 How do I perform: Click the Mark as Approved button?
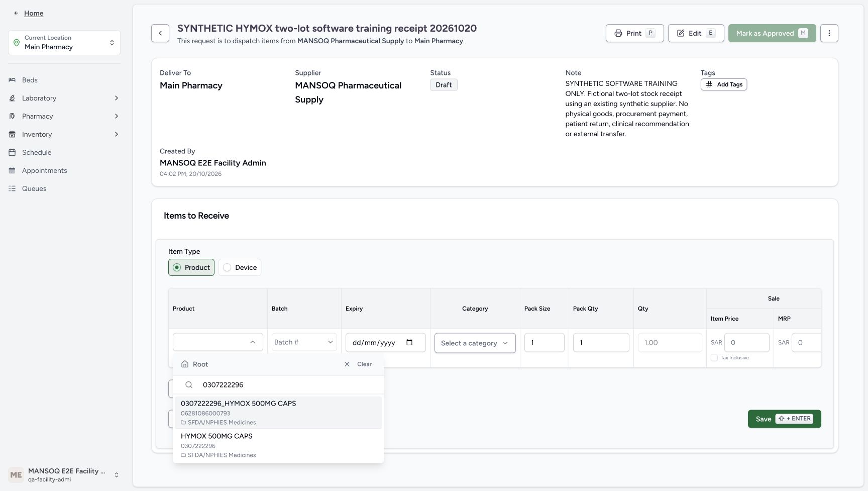772,33
